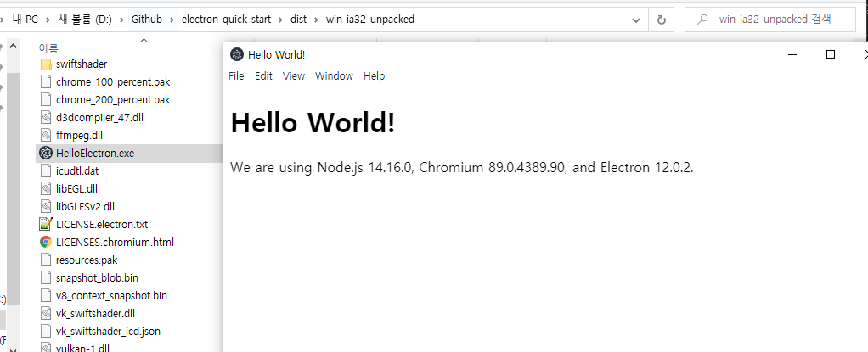
Task: Expand the chevron after electron-quick-start breadcrumb
Action: point(281,20)
